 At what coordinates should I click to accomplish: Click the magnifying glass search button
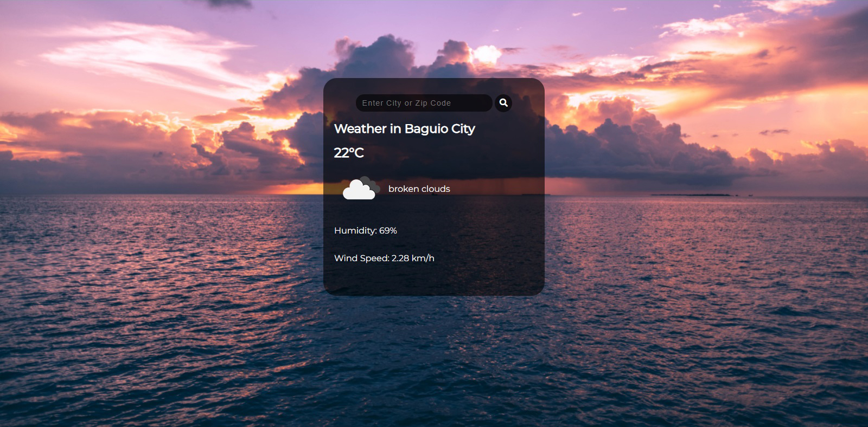[503, 103]
